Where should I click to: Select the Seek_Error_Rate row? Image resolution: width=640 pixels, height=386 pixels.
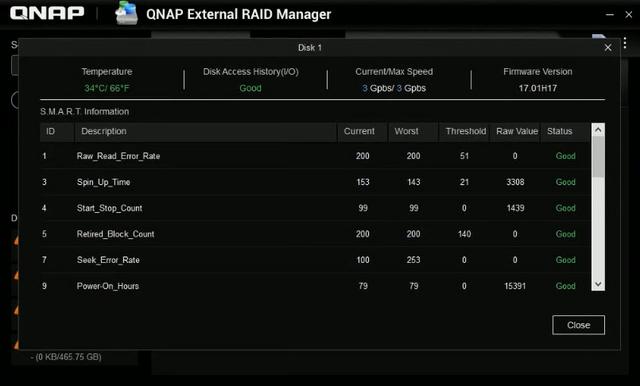coord(315,260)
